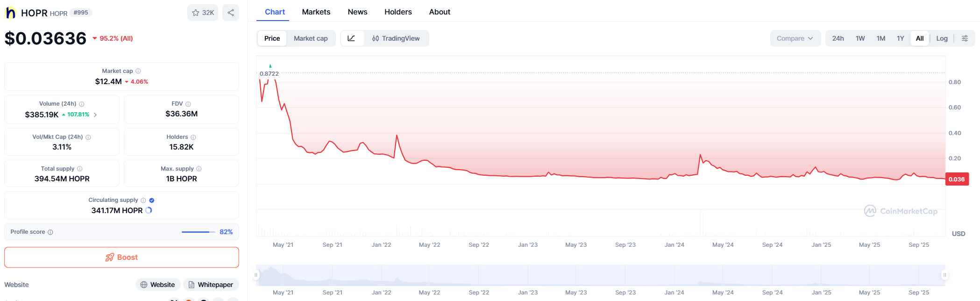Viewport: 980px width, 301px height.
Task: Set chart range to All
Action: 920,38
